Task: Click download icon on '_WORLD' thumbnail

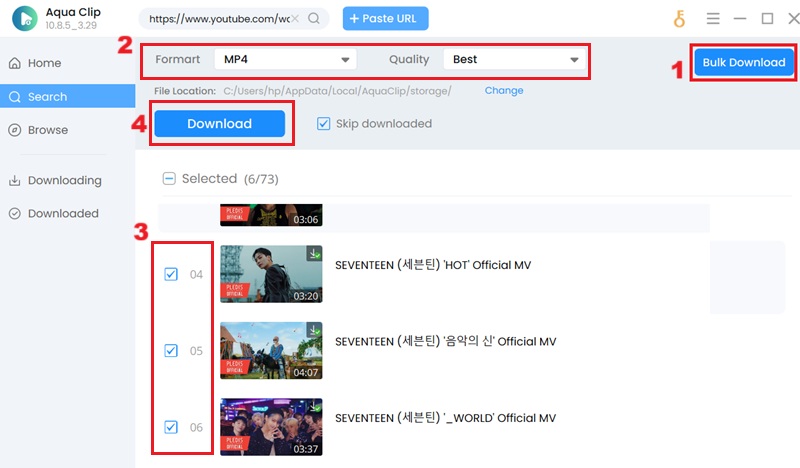Action: [x=314, y=407]
